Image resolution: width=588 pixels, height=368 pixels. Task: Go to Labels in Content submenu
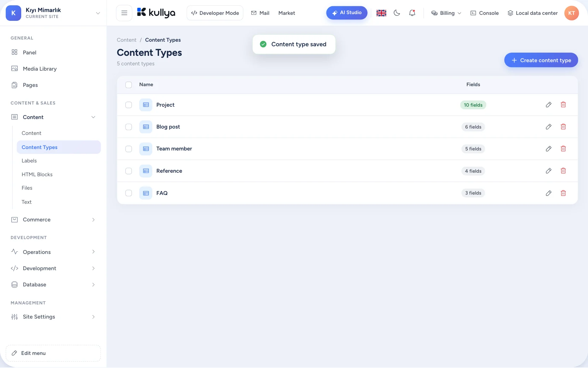tap(29, 161)
